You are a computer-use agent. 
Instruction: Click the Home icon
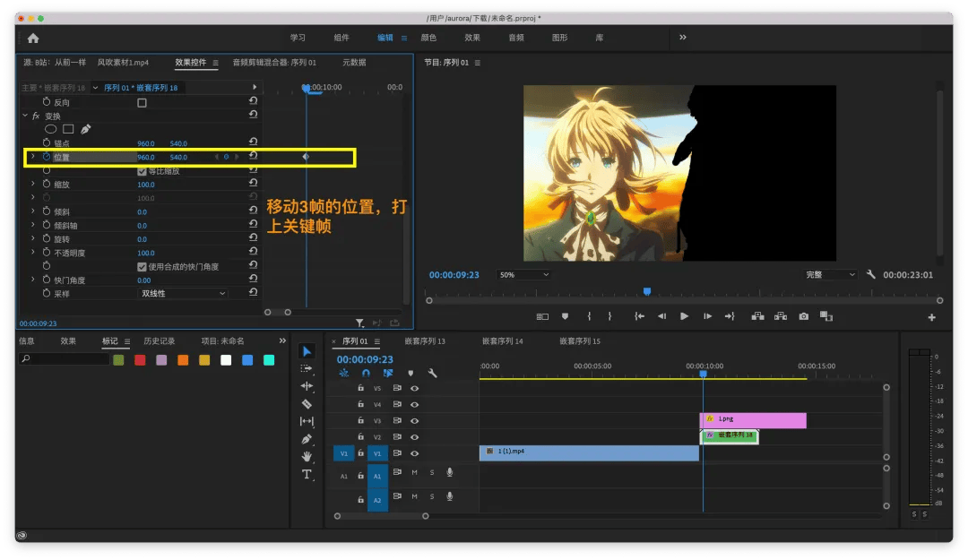tap(33, 39)
